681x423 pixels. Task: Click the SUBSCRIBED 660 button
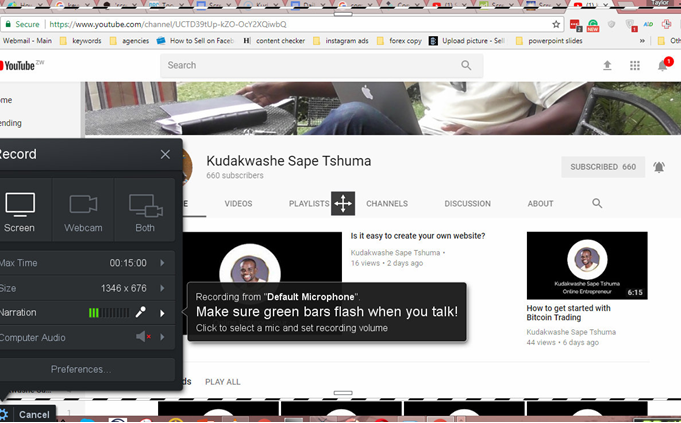click(x=603, y=167)
